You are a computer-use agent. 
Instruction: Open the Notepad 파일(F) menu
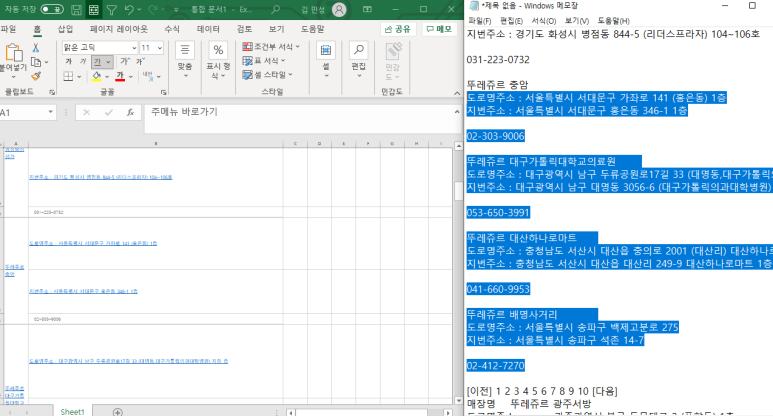click(480, 21)
